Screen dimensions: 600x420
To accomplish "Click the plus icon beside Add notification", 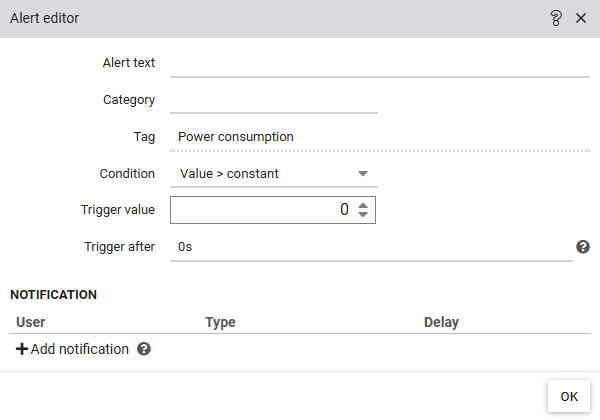I will coord(22,349).
